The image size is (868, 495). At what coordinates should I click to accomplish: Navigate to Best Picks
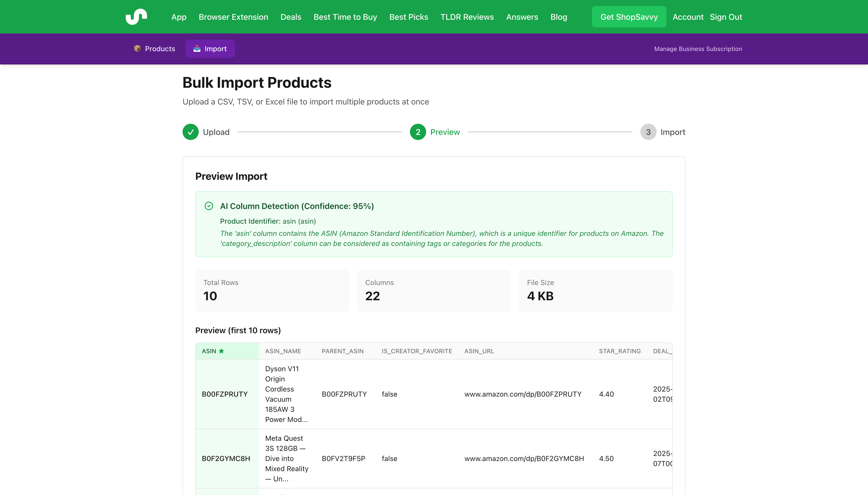coord(408,17)
